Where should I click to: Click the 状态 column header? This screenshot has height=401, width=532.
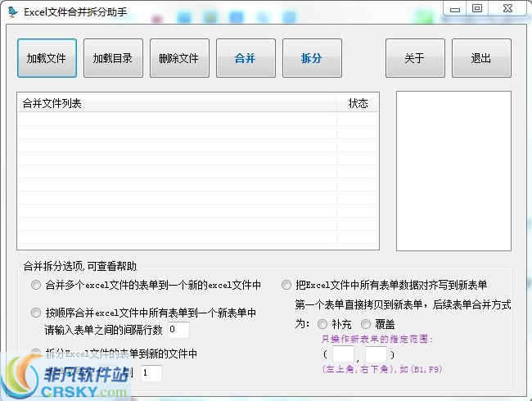pos(358,103)
